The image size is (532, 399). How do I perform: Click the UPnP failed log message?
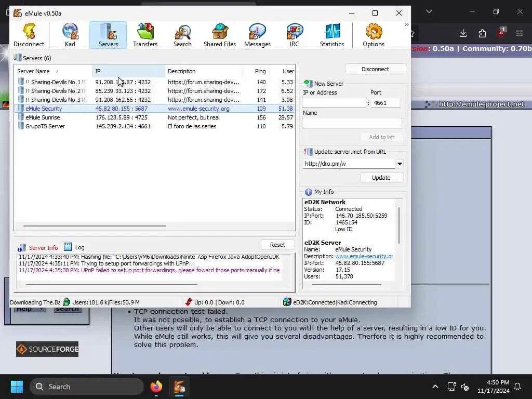[x=149, y=270]
